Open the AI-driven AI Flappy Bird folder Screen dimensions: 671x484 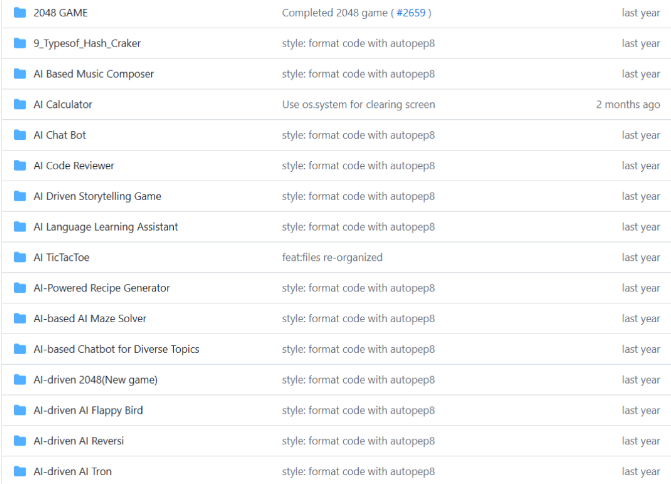click(88, 410)
